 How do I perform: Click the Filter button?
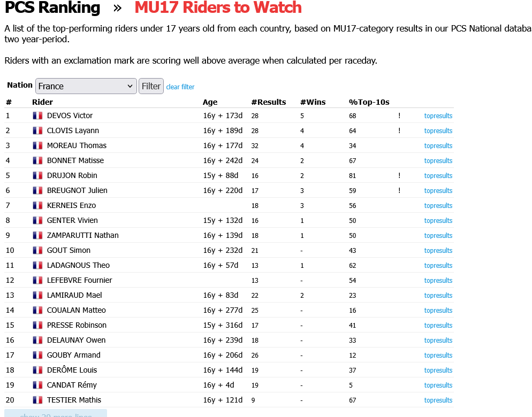click(151, 86)
